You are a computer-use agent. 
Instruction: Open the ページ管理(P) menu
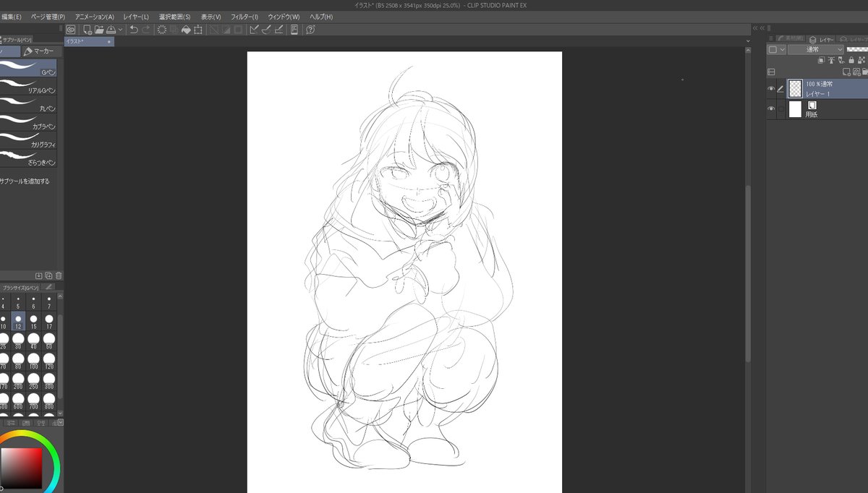click(x=48, y=17)
